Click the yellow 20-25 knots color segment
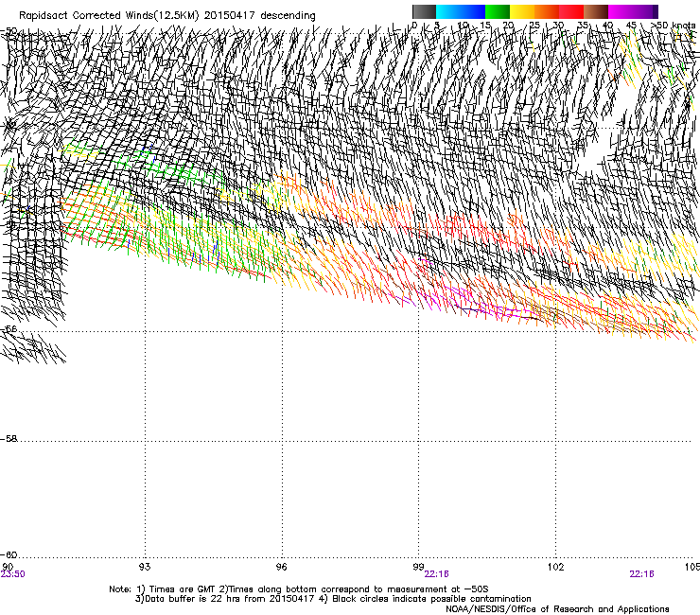The width and height of the screenshot is (700, 615). point(522,11)
